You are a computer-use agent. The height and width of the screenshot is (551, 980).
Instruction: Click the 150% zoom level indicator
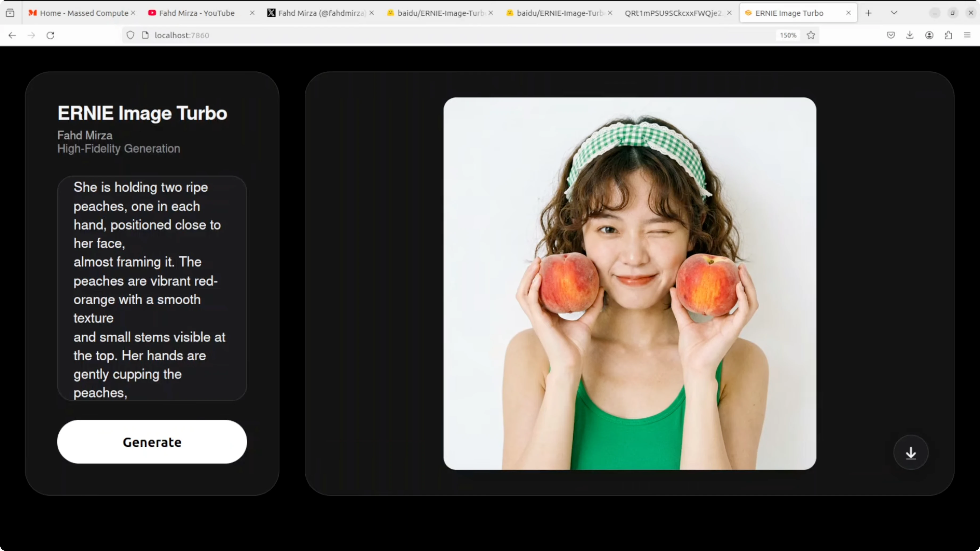[x=788, y=35]
